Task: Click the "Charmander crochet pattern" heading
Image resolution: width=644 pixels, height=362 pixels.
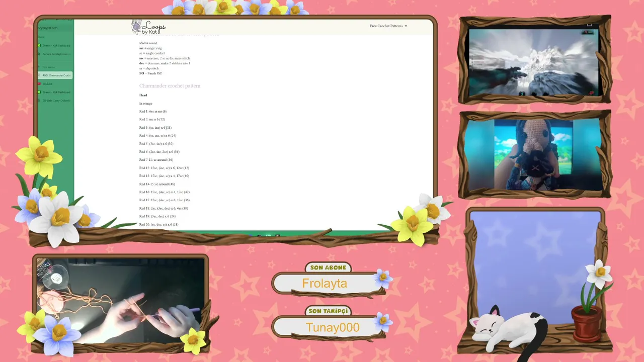Action: click(170, 86)
